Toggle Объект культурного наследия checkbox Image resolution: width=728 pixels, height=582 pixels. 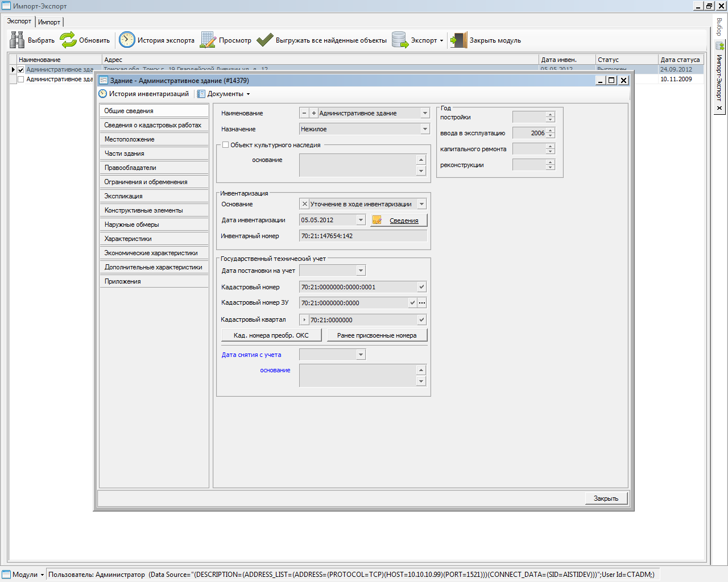[226, 145]
